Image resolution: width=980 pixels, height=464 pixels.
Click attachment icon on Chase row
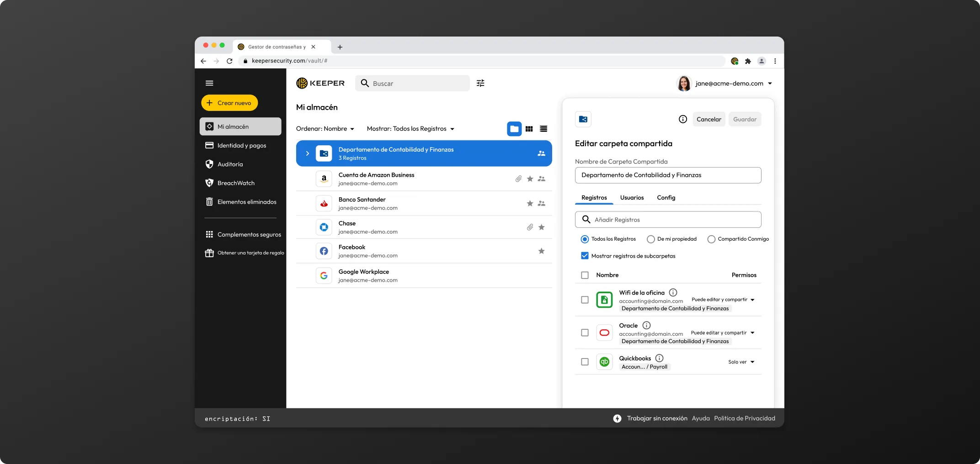click(x=530, y=227)
